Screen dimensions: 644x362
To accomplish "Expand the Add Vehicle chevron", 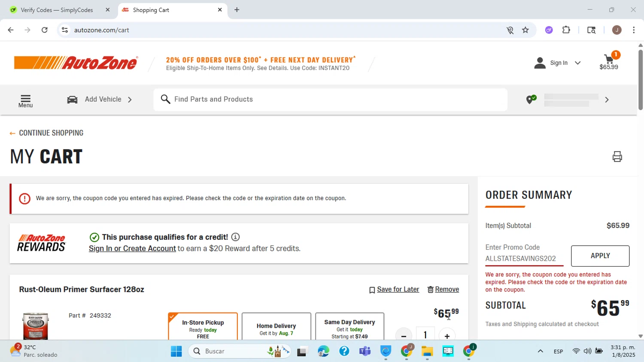I will click(130, 100).
